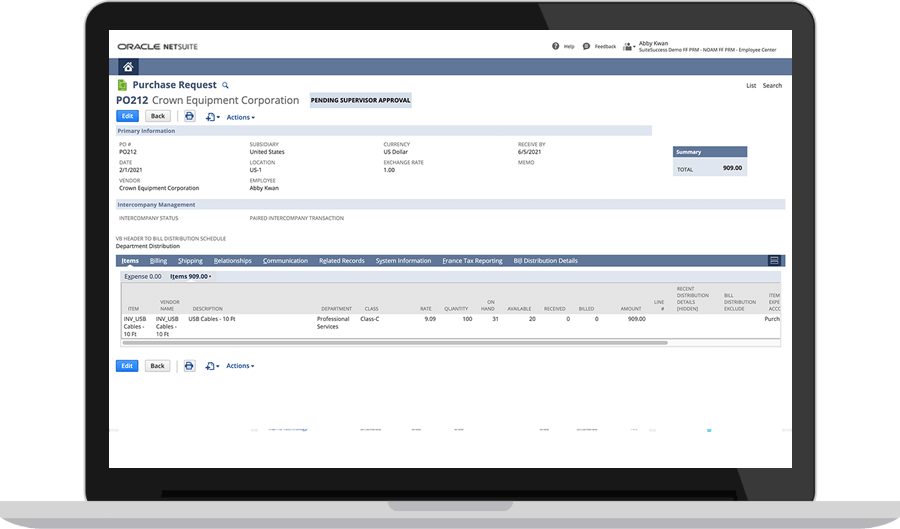900x529 pixels.
Task: Open the Help icon in header
Action: (555, 46)
